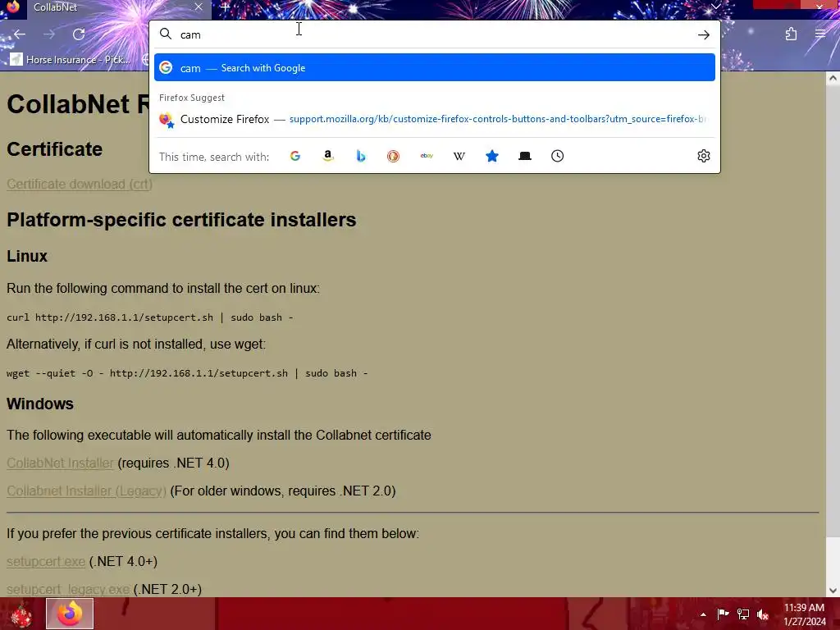This screenshot has height=630, width=840.
Task: Open the list all tabs chevron
Action: coord(715,7)
